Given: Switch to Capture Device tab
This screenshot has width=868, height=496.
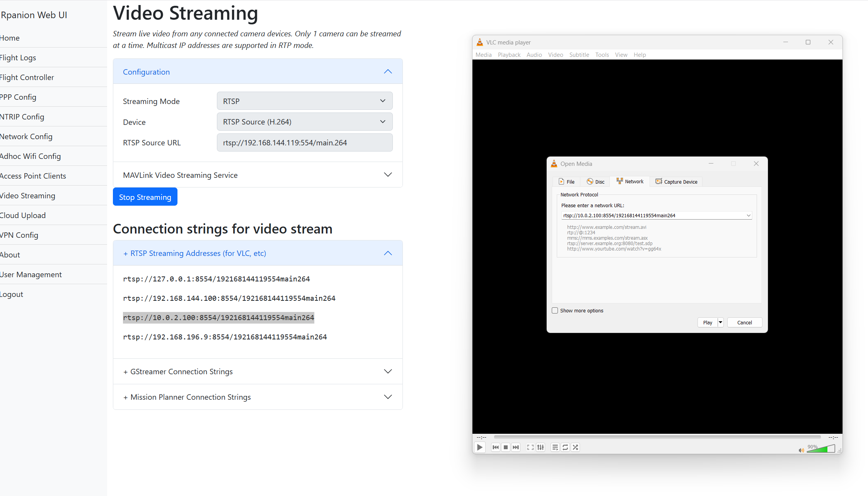Looking at the screenshot, I should click(677, 182).
